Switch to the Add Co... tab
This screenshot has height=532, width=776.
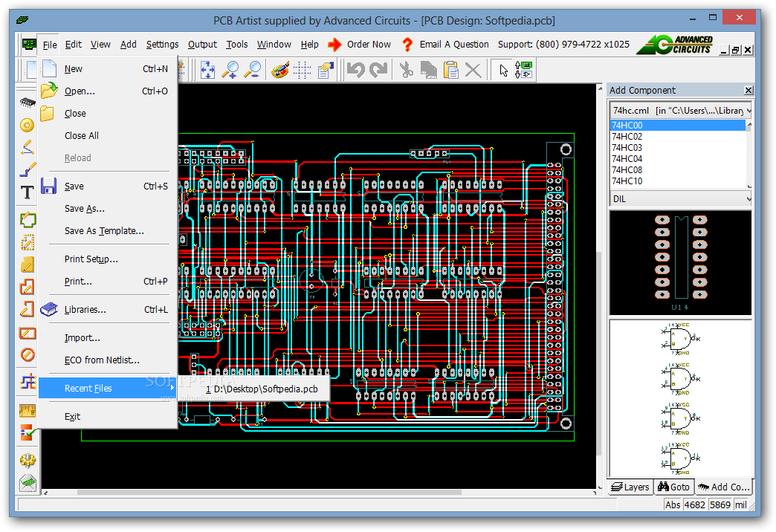[723, 487]
